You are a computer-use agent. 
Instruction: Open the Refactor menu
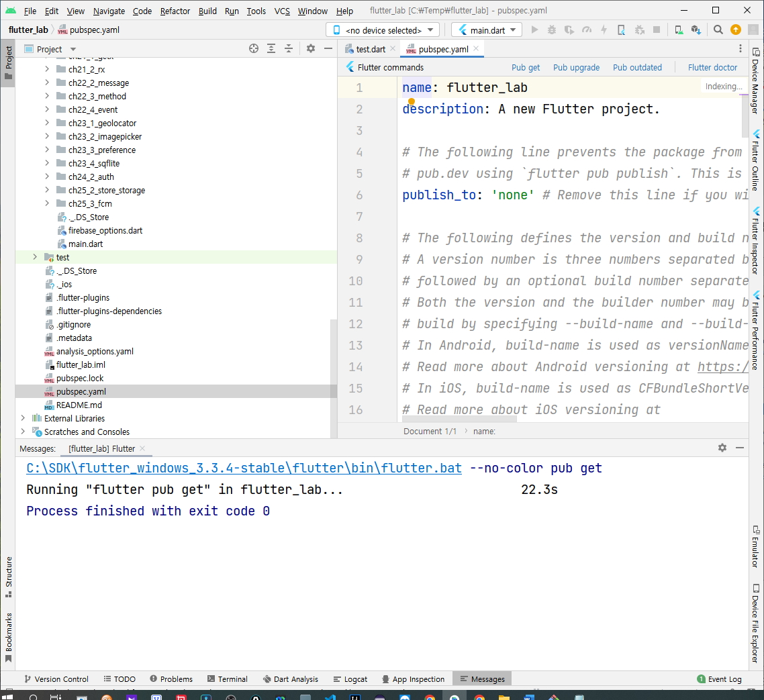click(175, 11)
